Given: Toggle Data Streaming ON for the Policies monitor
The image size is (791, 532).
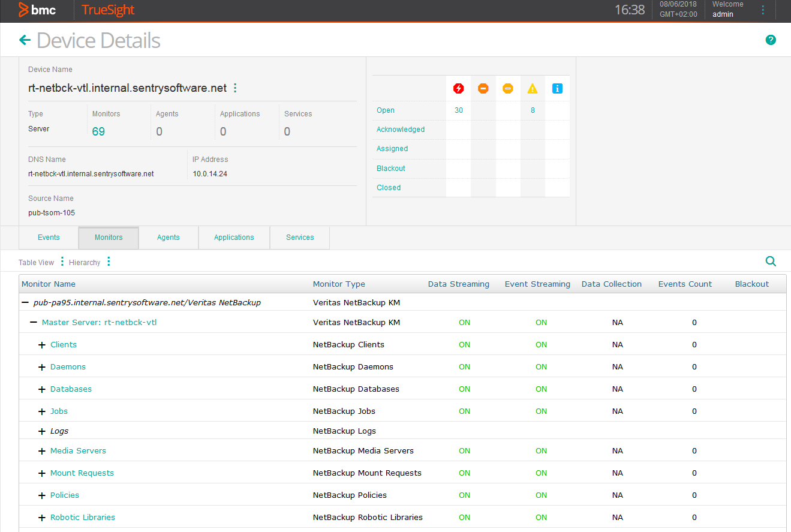Looking at the screenshot, I should 464,495.
